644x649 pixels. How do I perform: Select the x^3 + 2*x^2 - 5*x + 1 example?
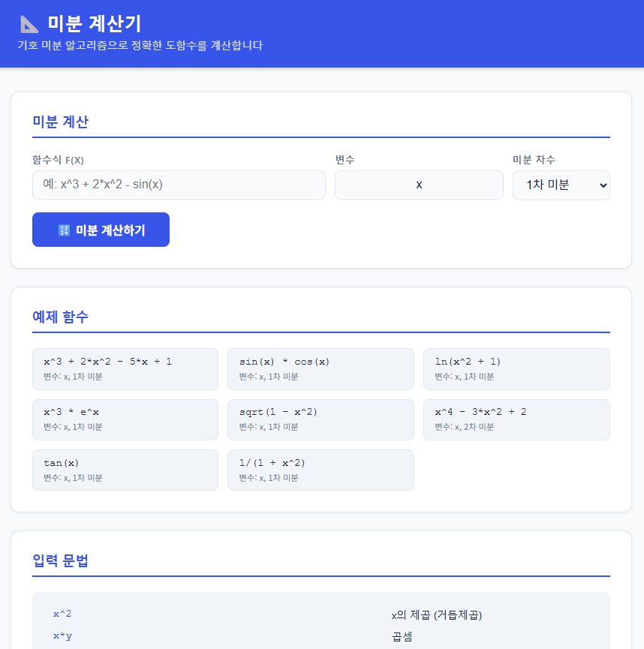pos(125,368)
